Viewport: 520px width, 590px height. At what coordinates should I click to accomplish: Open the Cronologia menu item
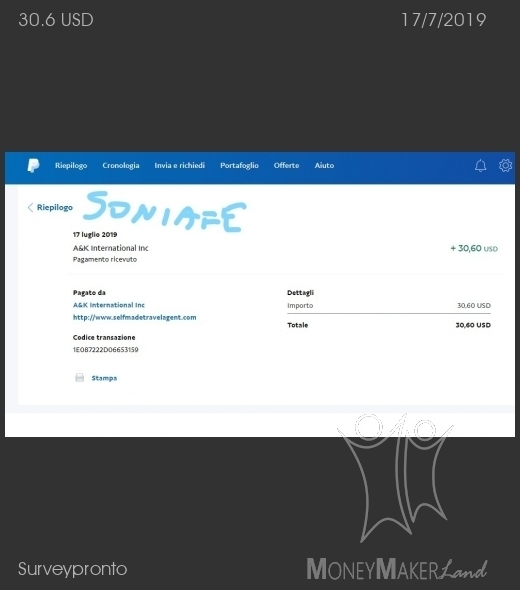[121, 166]
